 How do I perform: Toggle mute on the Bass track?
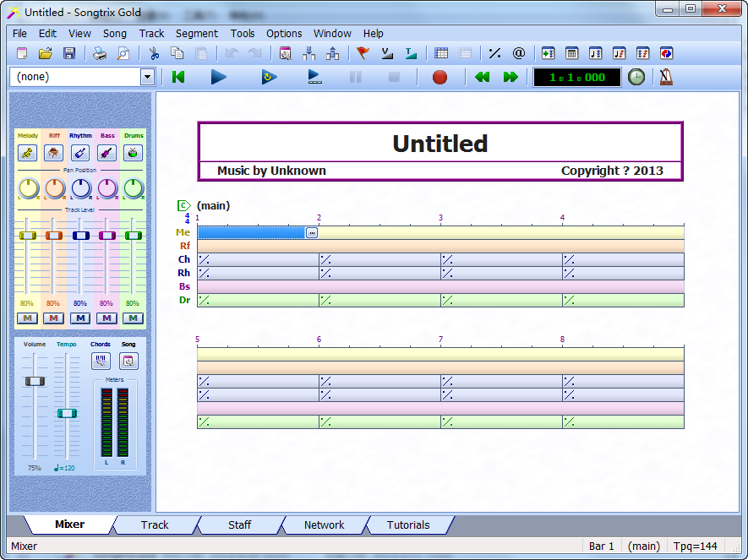point(106,318)
